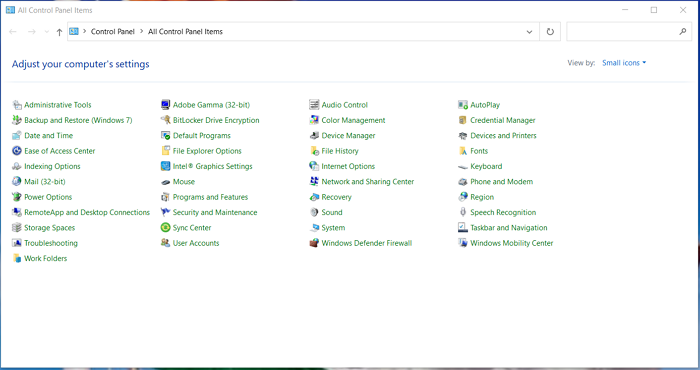Open the recent locations dropdown arrow
This screenshot has width=700, height=370.
[x=46, y=32]
